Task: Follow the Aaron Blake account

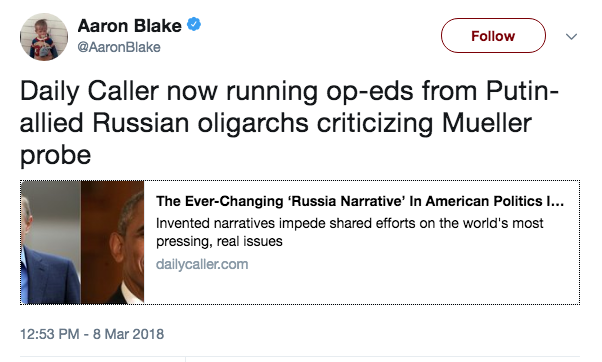Action: (x=493, y=36)
